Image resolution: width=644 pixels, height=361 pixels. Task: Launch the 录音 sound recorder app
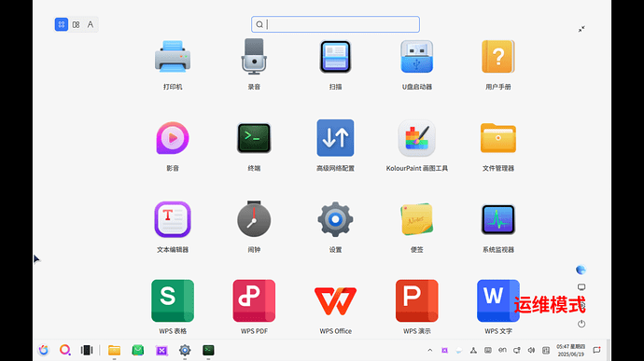(254, 57)
